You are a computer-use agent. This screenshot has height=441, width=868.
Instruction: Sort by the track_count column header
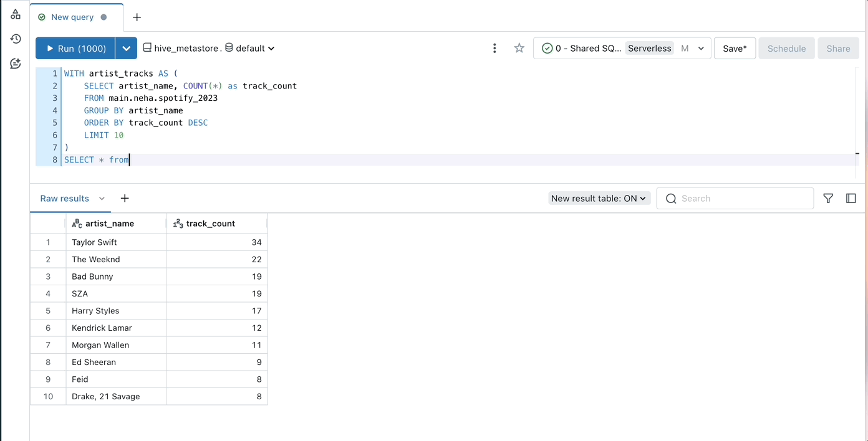pos(211,223)
